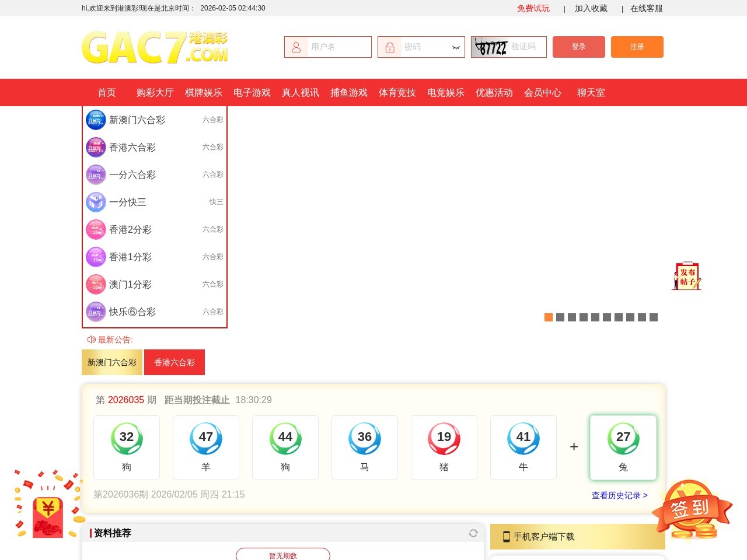This screenshot has width=747, height=560.
Task: Focus the 用户名 input field
Action: (x=328, y=47)
